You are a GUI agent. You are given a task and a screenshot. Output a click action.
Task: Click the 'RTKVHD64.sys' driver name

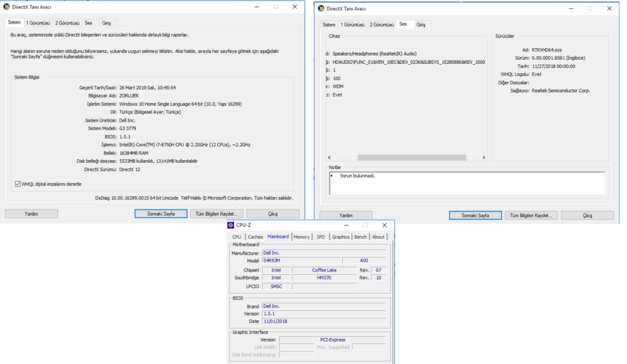(547, 50)
